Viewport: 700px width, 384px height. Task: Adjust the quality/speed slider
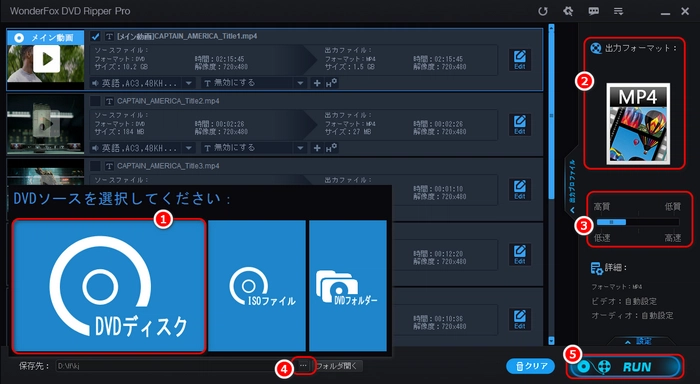click(637, 222)
